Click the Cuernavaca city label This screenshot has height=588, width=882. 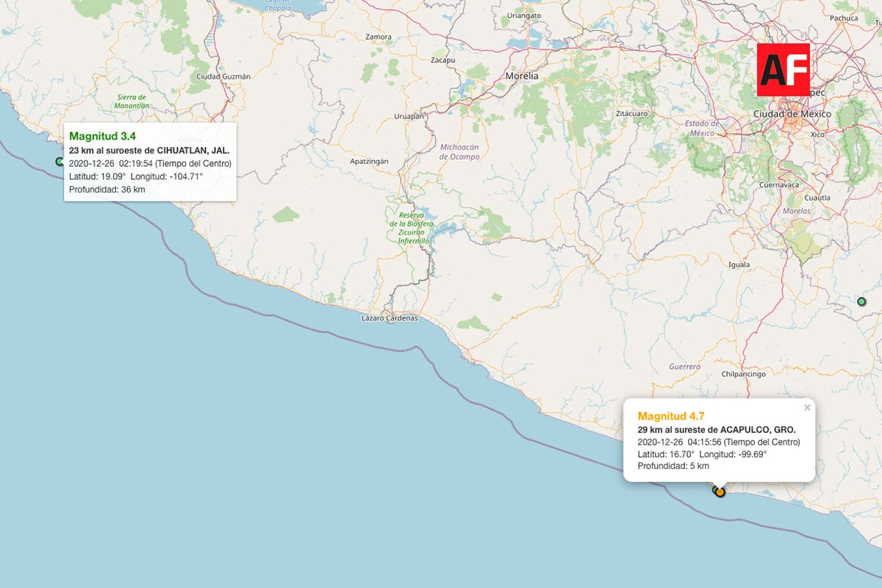click(781, 185)
